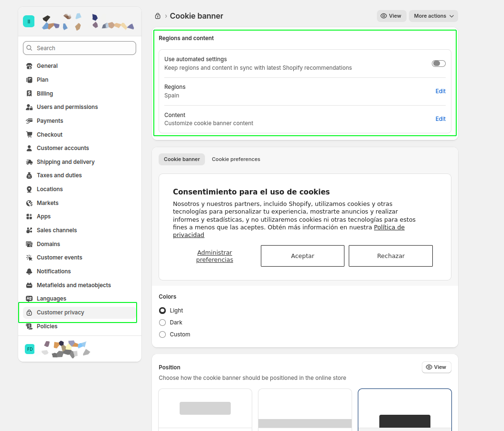Click the Customer accounts person icon

tap(29, 148)
